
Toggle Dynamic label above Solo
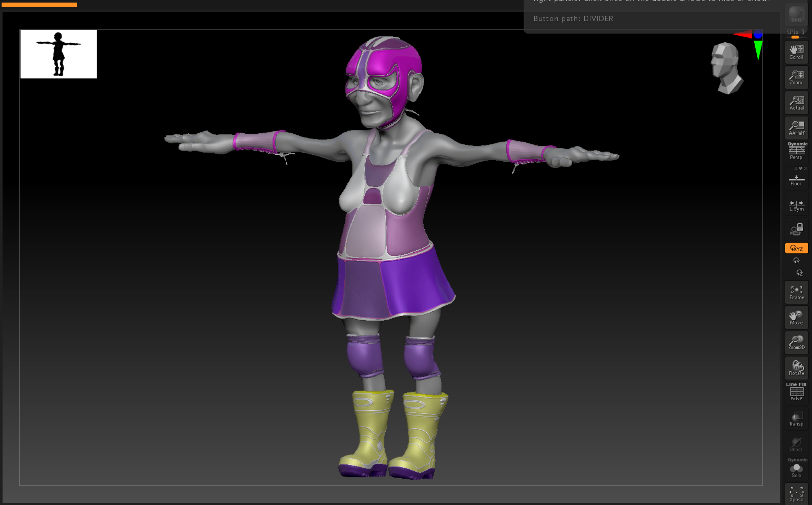(x=797, y=460)
